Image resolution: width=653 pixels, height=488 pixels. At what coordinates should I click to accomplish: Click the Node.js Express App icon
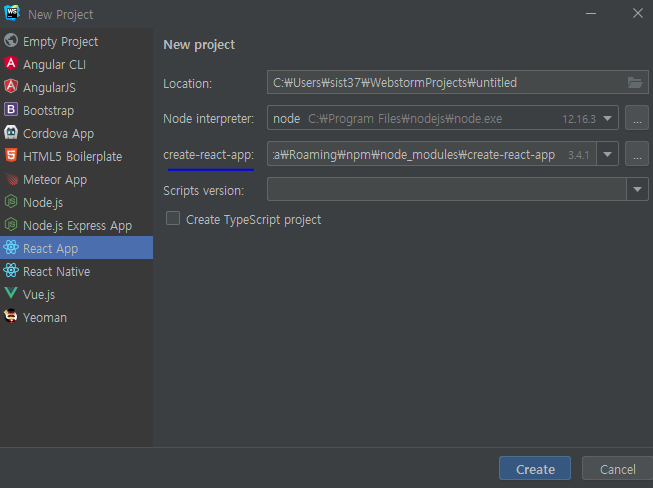pyautogui.click(x=11, y=225)
